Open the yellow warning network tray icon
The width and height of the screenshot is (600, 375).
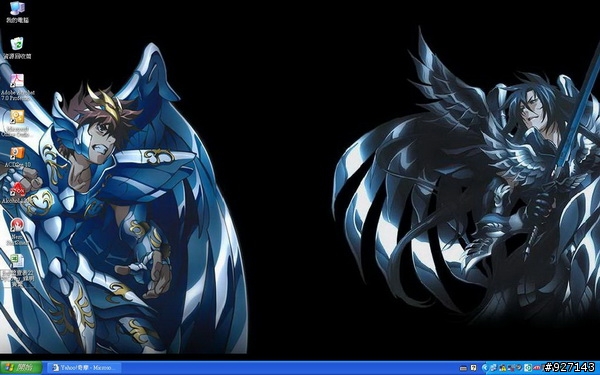coord(503,368)
